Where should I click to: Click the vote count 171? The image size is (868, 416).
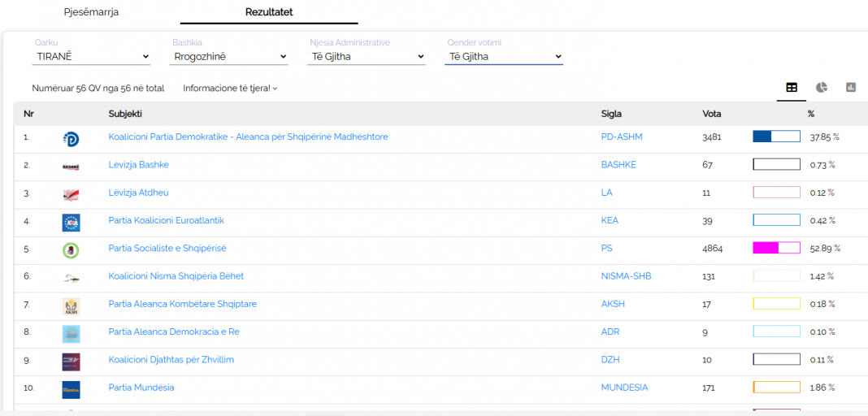coord(709,388)
